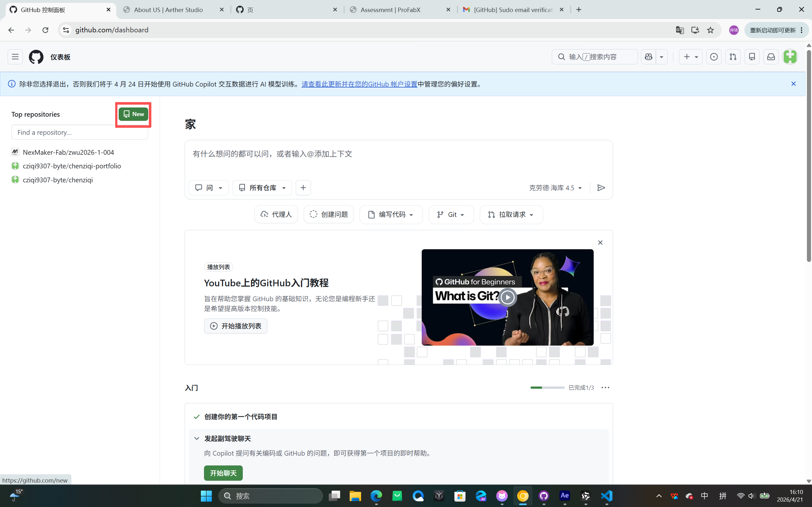
Task: Open the GitHub hamburger navigation menu
Action: (x=15, y=57)
